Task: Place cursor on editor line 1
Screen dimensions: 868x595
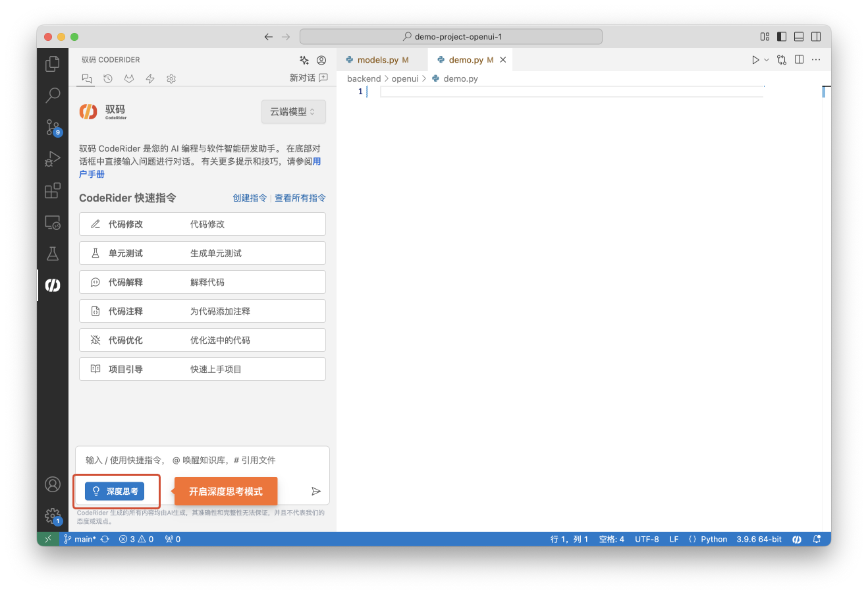Action: pos(571,92)
